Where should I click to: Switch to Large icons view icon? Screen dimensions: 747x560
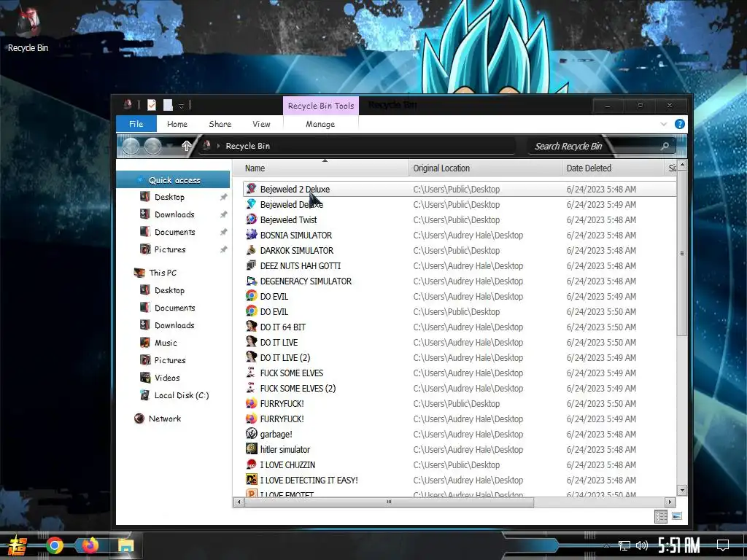(677, 516)
